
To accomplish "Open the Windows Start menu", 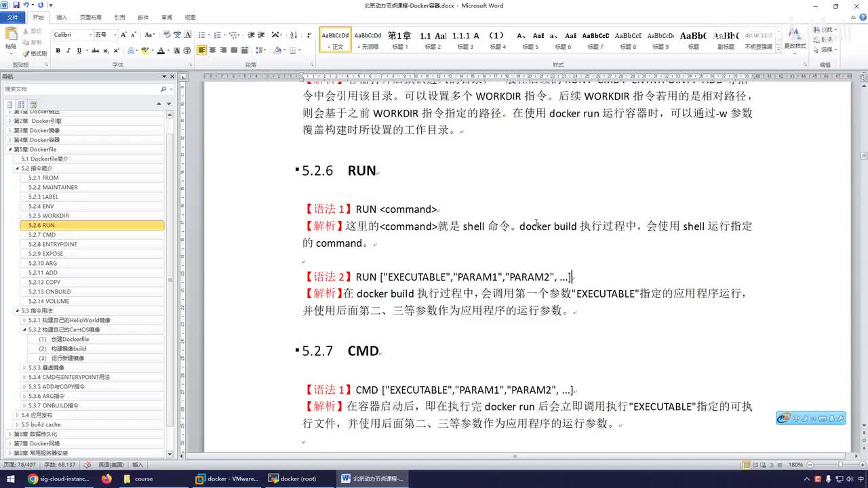I will (10, 479).
